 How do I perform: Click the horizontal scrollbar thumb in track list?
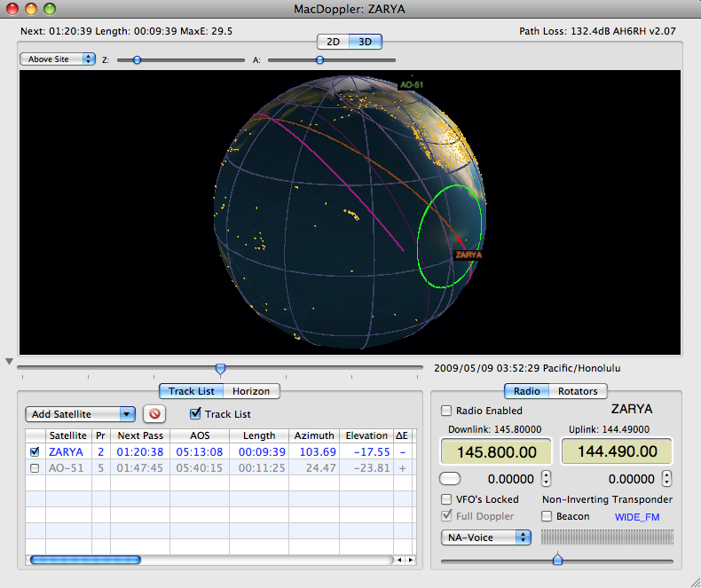(85, 560)
